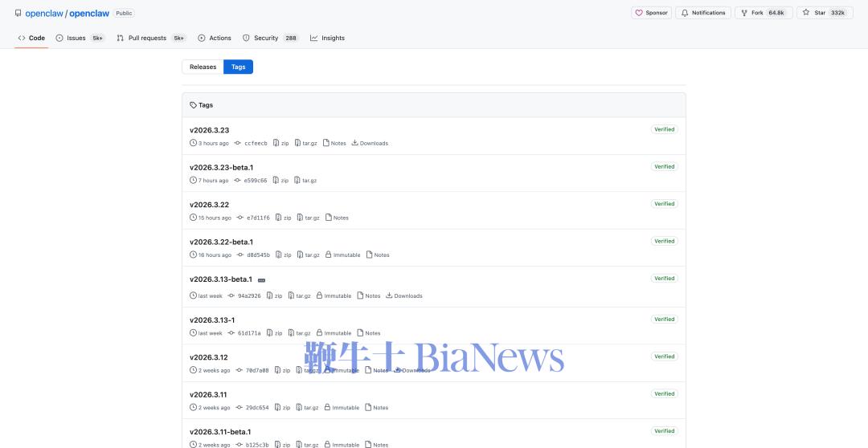Download zip for v2026.3.23
This screenshot has width=868, height=448.
[x=281, y=143]
